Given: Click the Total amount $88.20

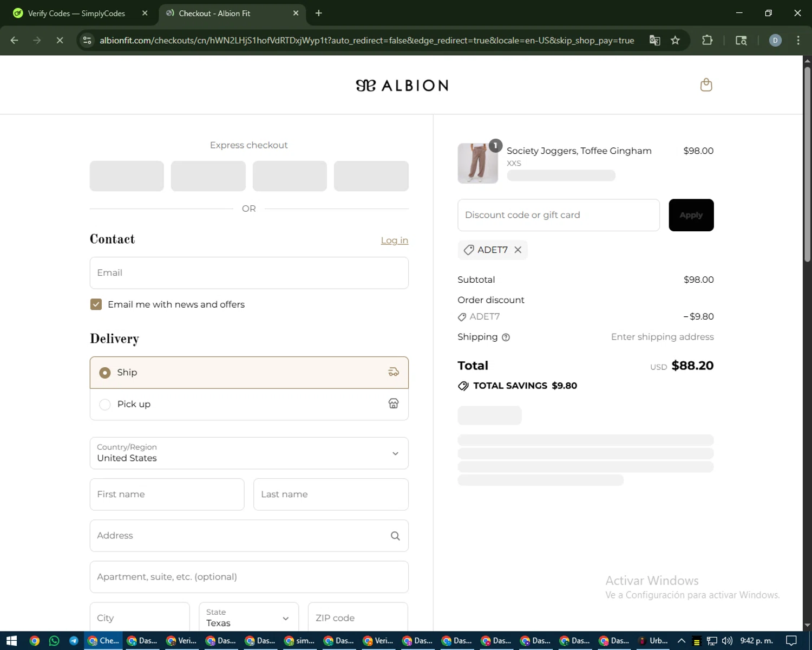Looking at the screenshot, I should [692, 366].
